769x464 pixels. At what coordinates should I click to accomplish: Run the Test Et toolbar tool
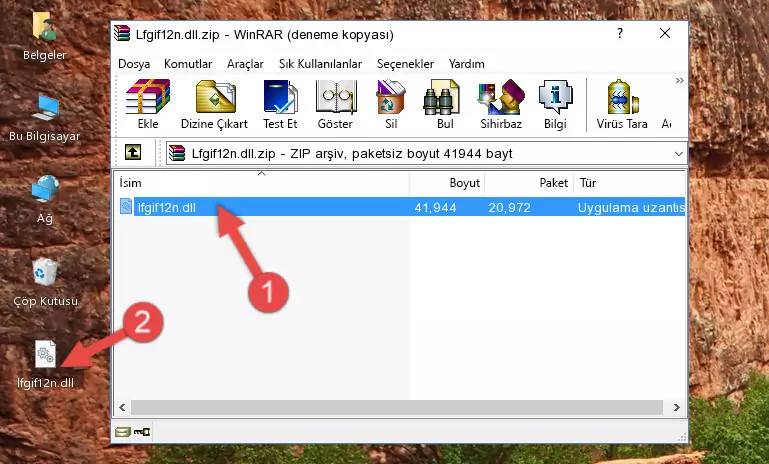click(x=280, y=104)
